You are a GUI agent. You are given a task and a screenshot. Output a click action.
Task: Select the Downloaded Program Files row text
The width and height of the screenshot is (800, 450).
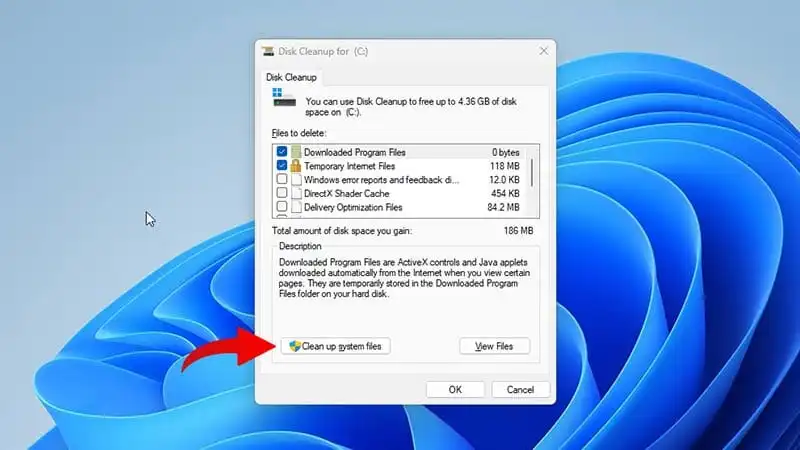pos(355,152)
